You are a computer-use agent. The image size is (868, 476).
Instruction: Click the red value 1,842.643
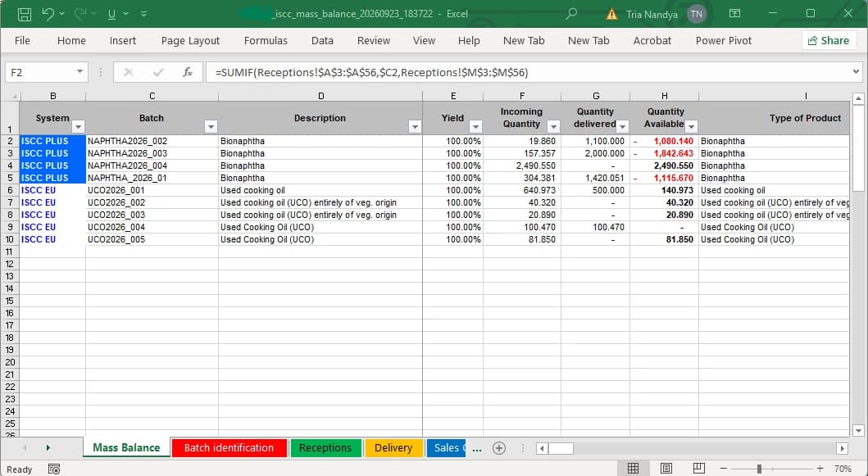tap(673, 153)
